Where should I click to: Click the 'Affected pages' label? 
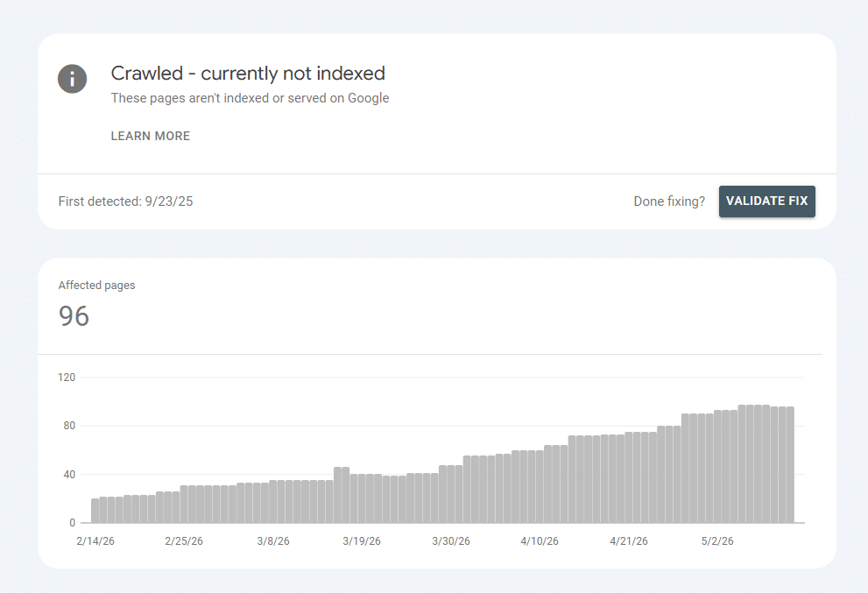coord(97,286)
